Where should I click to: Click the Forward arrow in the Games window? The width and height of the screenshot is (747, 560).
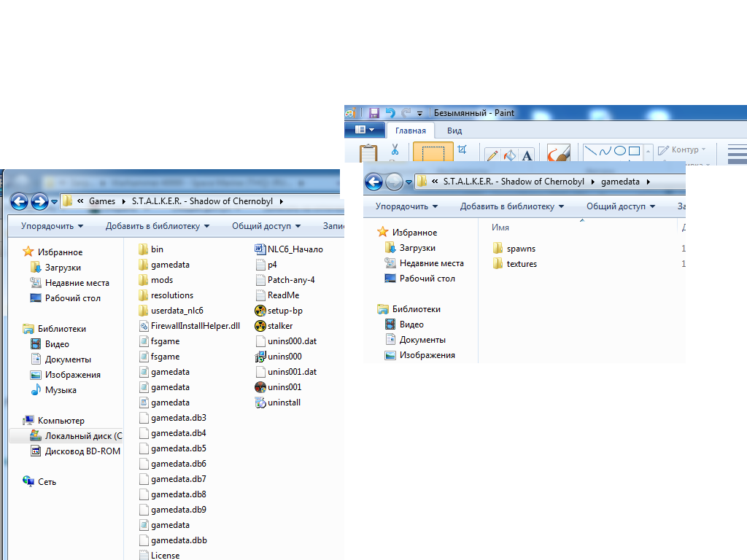coord(39,201)
